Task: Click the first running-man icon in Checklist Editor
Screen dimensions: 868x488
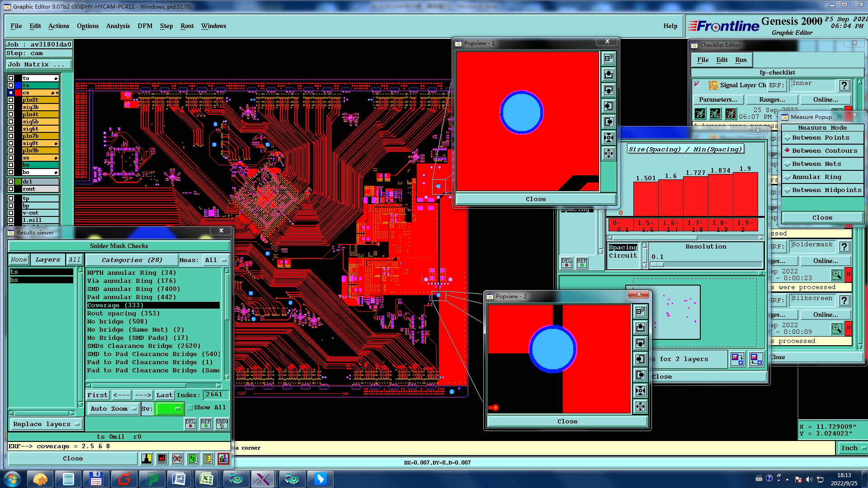Action: [700, 113]
